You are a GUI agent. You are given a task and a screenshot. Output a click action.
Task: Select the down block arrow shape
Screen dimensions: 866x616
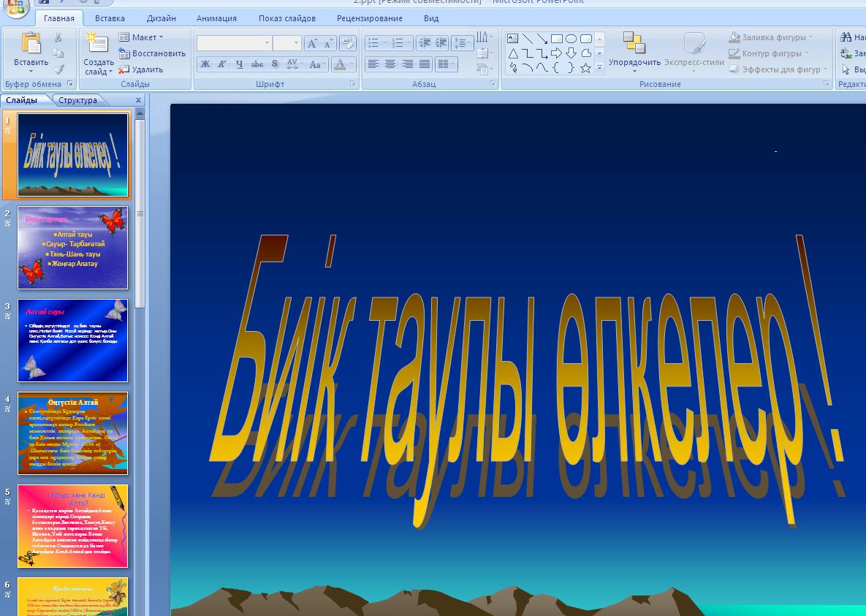(571, 53)
